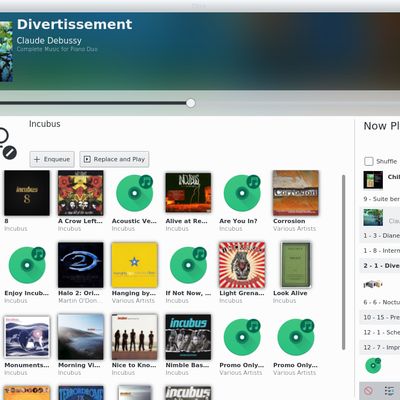This screenshot has width=400, height=400.
Task: Open the A Crow Left album cover
Action: coord(81,193)
